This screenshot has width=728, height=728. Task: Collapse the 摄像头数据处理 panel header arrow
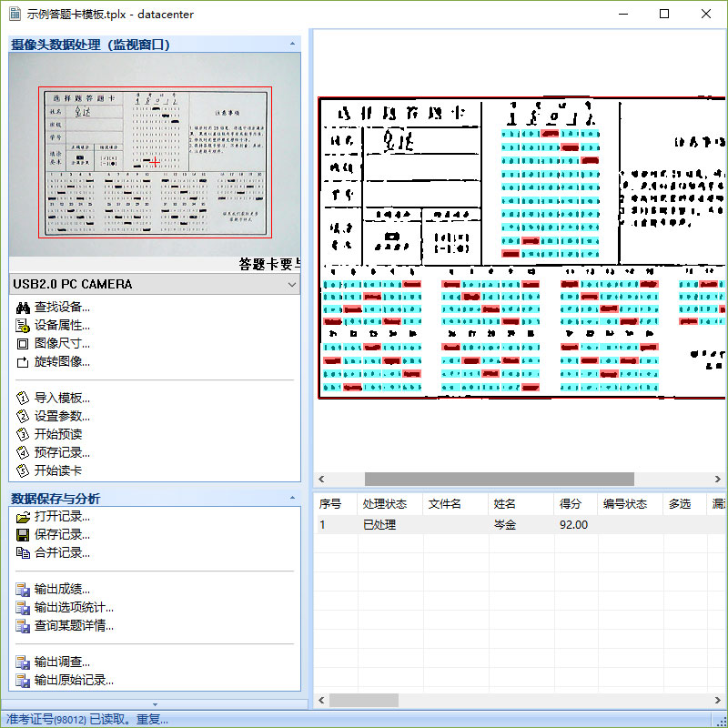pyautogui.click(x=292, y=44)
